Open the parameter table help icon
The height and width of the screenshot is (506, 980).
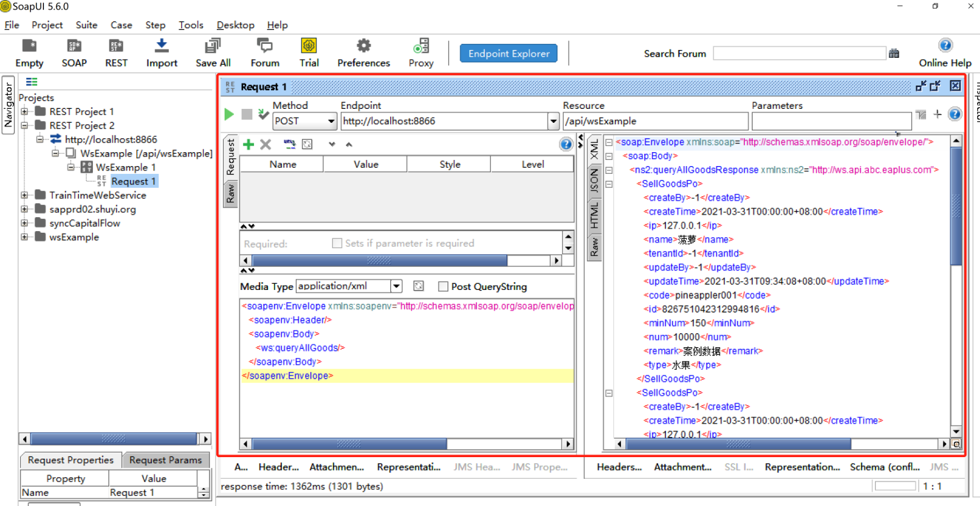tap(566, 144)
